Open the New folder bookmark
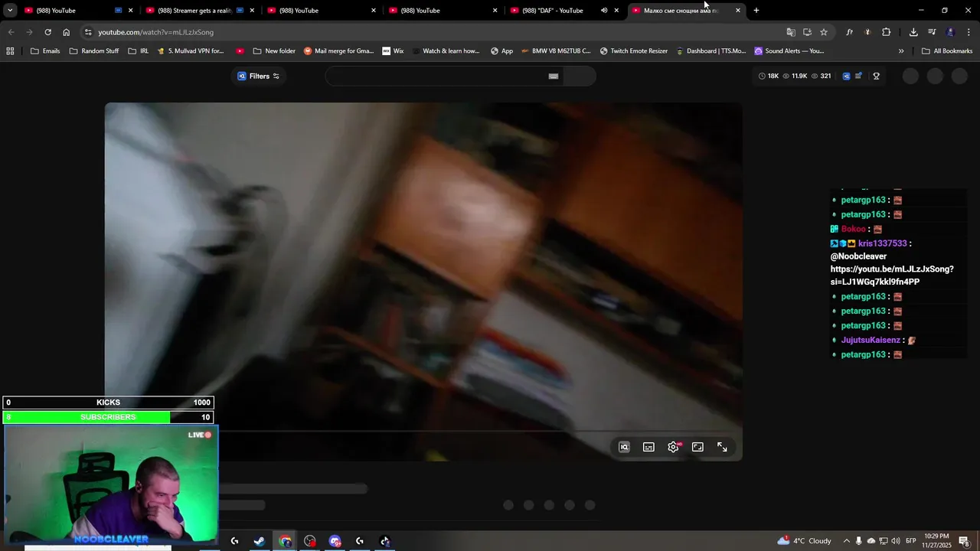Image resolution: width=980 pixels, height=551 pixels. [x=274, y=51]
